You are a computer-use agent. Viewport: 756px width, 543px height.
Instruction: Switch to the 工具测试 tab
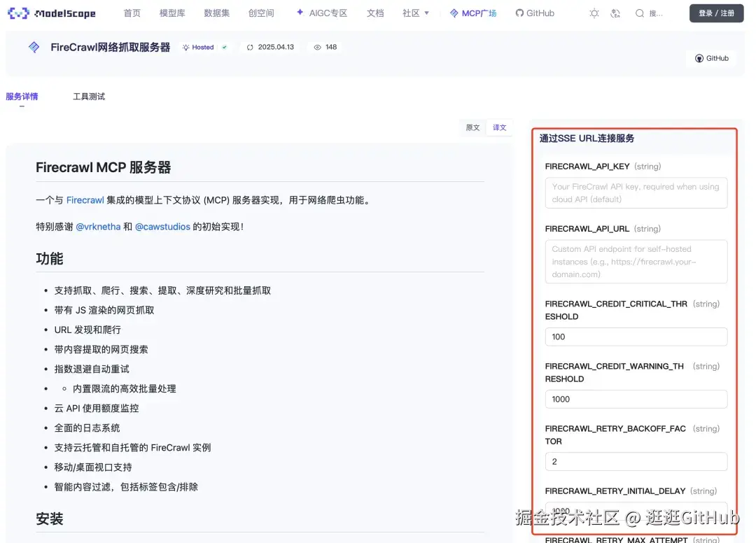89,97
